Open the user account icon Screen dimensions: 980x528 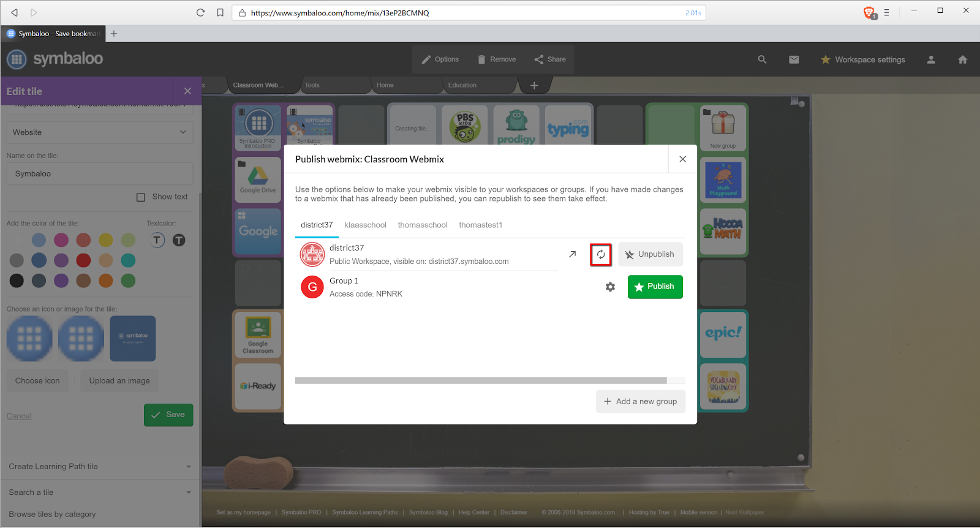931,59
